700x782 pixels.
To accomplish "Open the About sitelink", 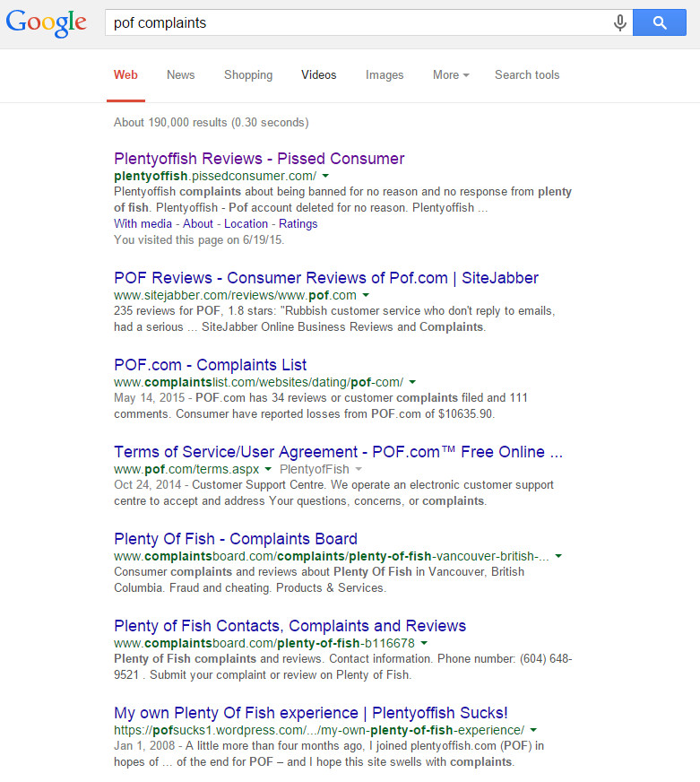I will click(198, 223).
